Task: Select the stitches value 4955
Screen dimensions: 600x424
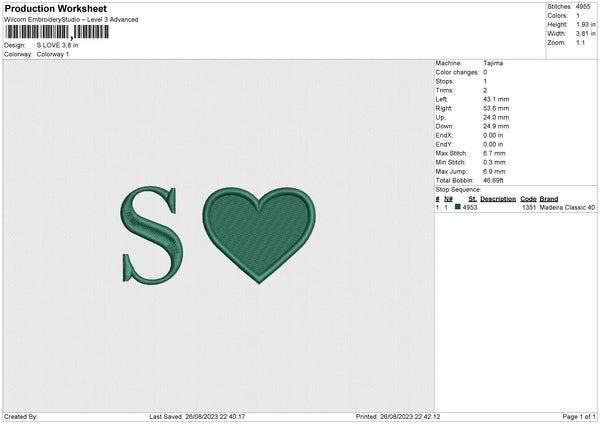Action: point(583,7)
